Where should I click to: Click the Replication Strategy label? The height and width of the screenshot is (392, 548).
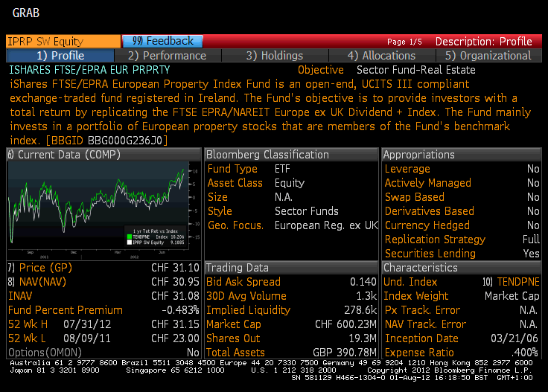point(435,240)
